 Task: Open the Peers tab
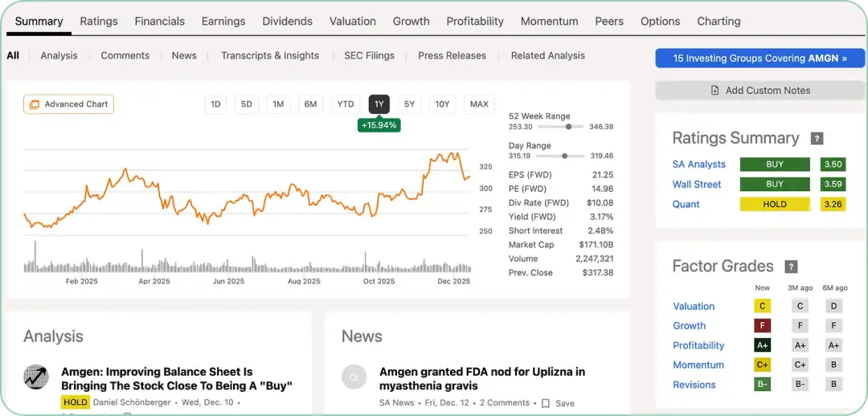(x=609, y=21)
